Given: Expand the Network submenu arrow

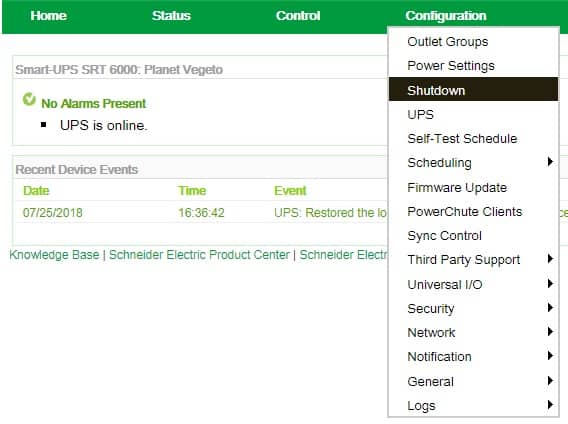Looking at the screenshot, I should click(550, 332).
